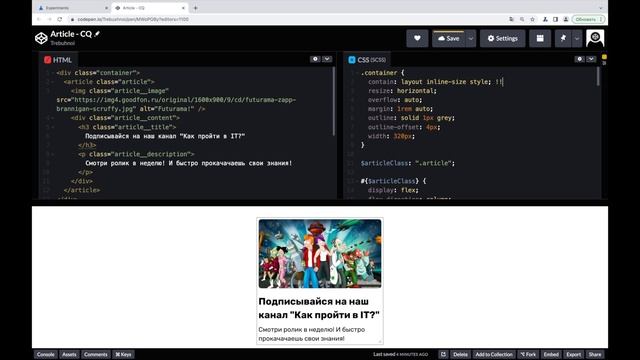Share this pen
The image size is (640, 360).
[595, 354]
